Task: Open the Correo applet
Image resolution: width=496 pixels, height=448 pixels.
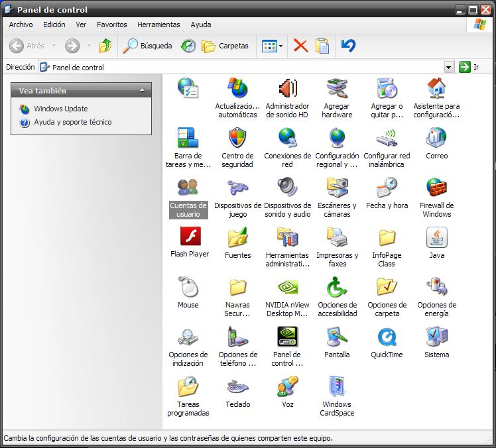Action: 436,138
